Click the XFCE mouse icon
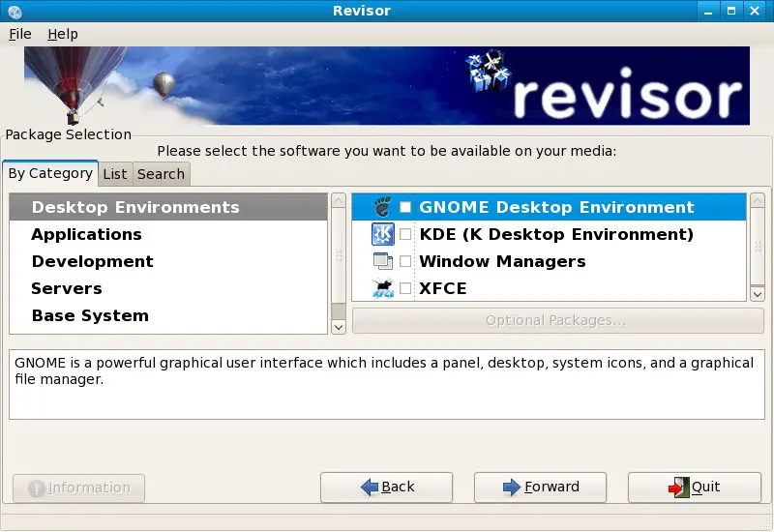 coord(382,288)
